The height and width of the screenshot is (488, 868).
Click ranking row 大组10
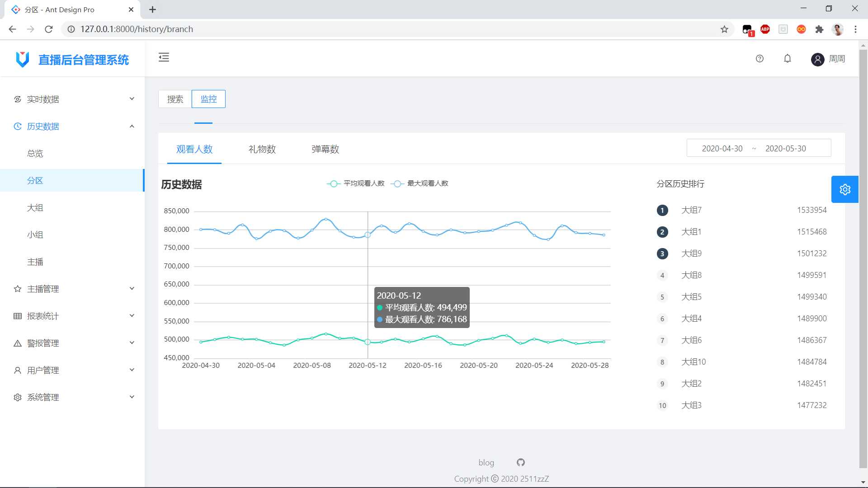pos(741,362)
